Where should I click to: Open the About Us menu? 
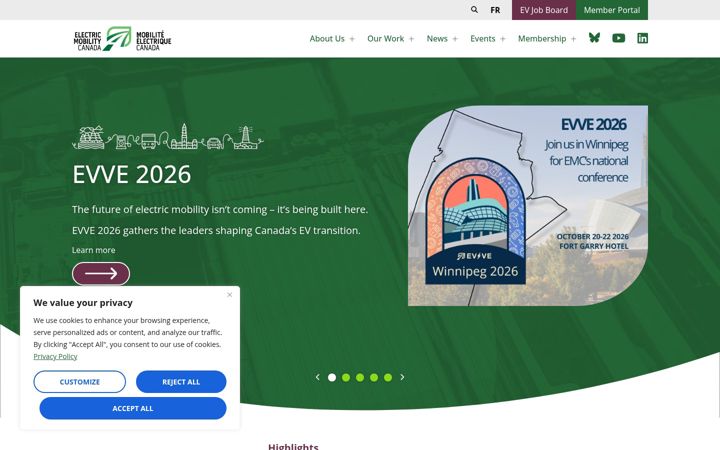point(327,39)
